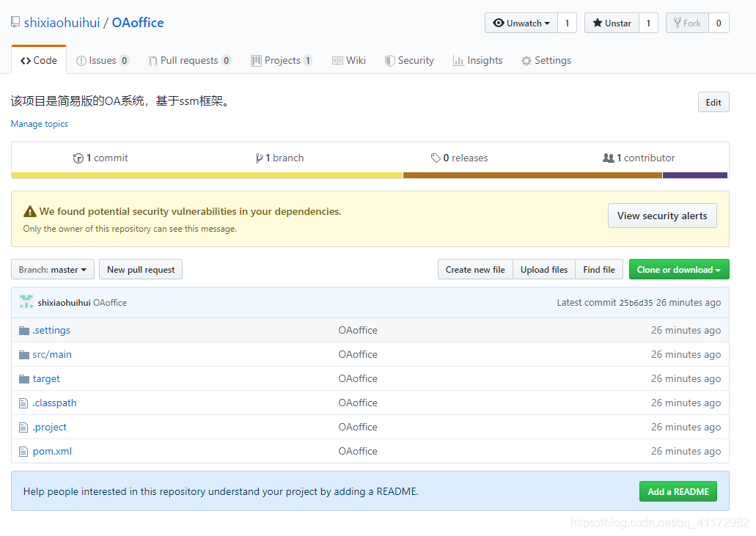Click the 26 minutes ago timestamp for .classpath

pyautogui.click(x=686, y=403)
